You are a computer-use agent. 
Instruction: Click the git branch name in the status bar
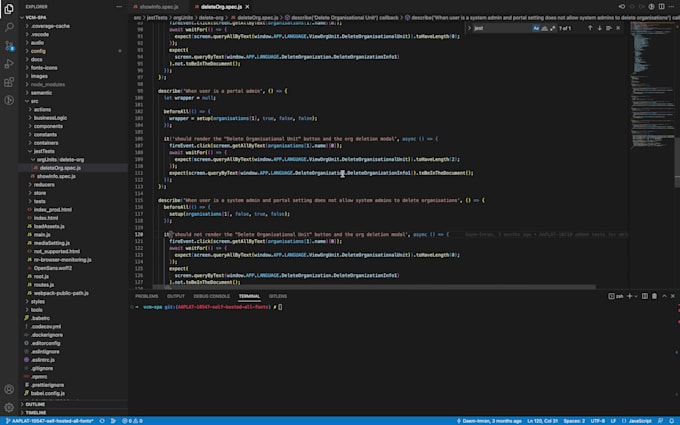click(x=49, y=421)
